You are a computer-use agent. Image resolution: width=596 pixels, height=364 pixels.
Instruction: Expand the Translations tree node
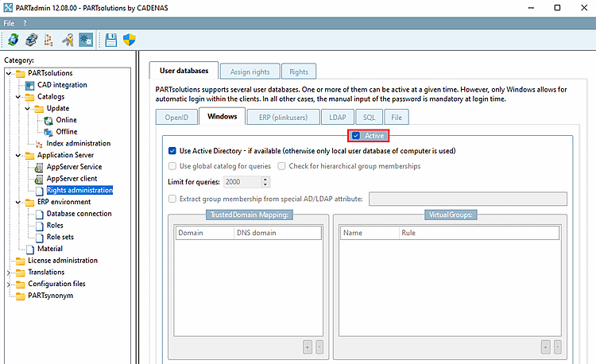click(9, 273)
